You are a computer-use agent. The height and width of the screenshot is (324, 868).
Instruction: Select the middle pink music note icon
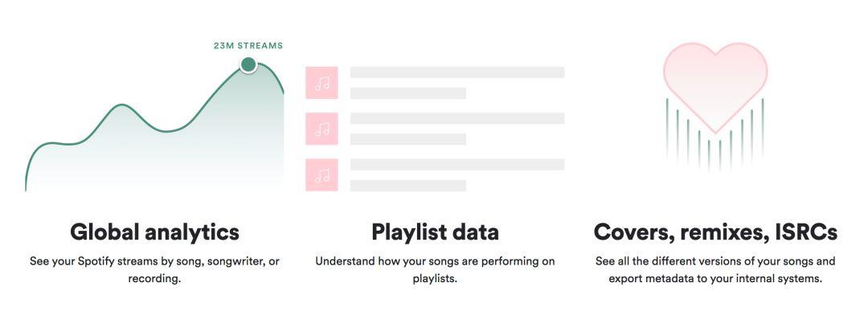coord(321,129)
